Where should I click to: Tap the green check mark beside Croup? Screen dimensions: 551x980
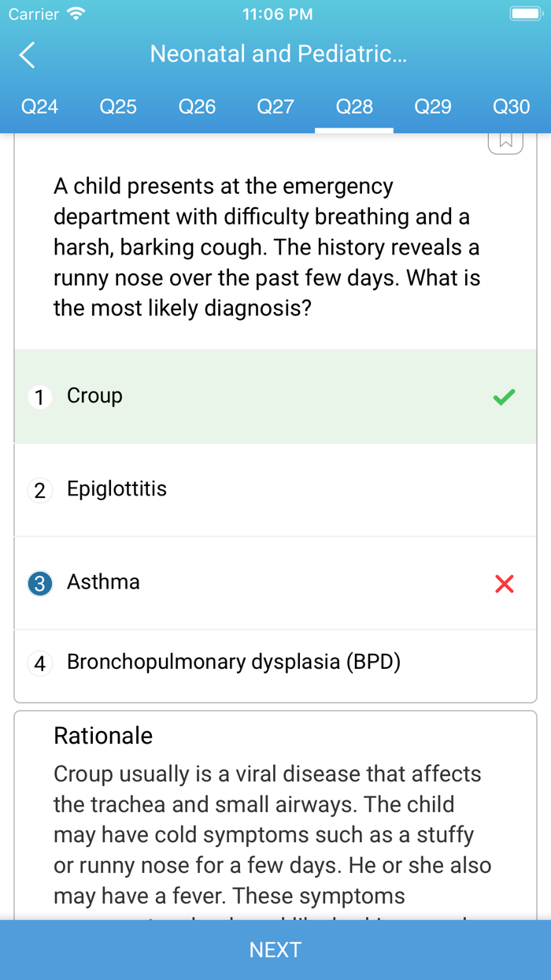click(504, 397)
